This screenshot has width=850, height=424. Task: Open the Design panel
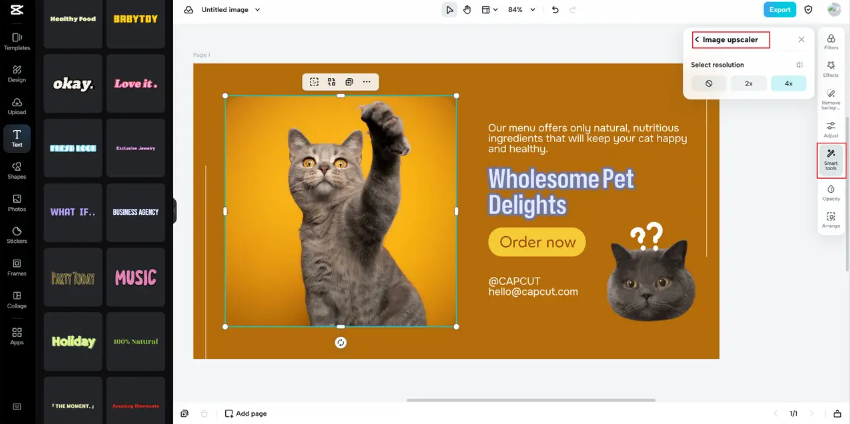(x=17, y=74)
